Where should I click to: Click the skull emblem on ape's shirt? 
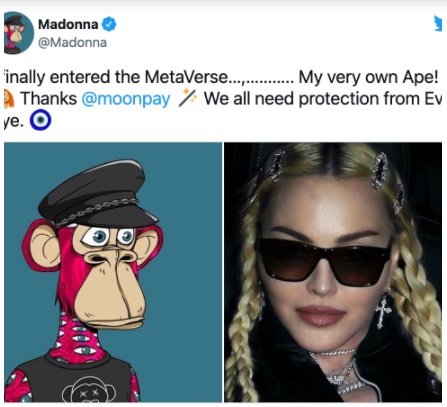pyautogui.click(x=89, y=390)
